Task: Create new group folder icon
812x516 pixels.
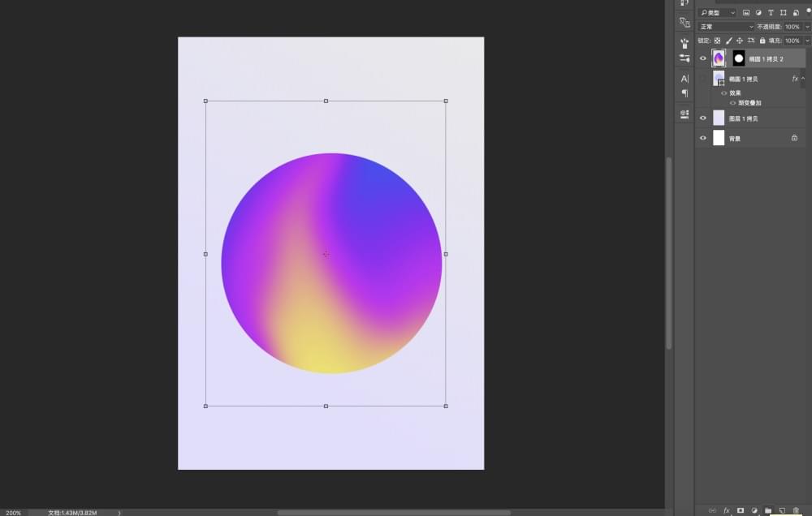Action: 768,511
